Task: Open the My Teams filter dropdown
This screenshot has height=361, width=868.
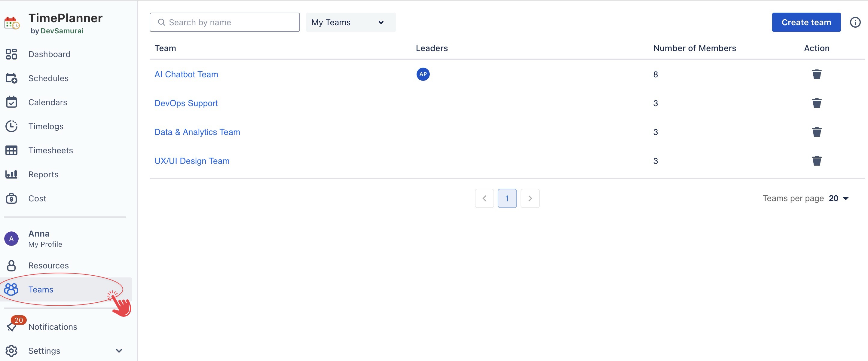Action: pos(350,22)
